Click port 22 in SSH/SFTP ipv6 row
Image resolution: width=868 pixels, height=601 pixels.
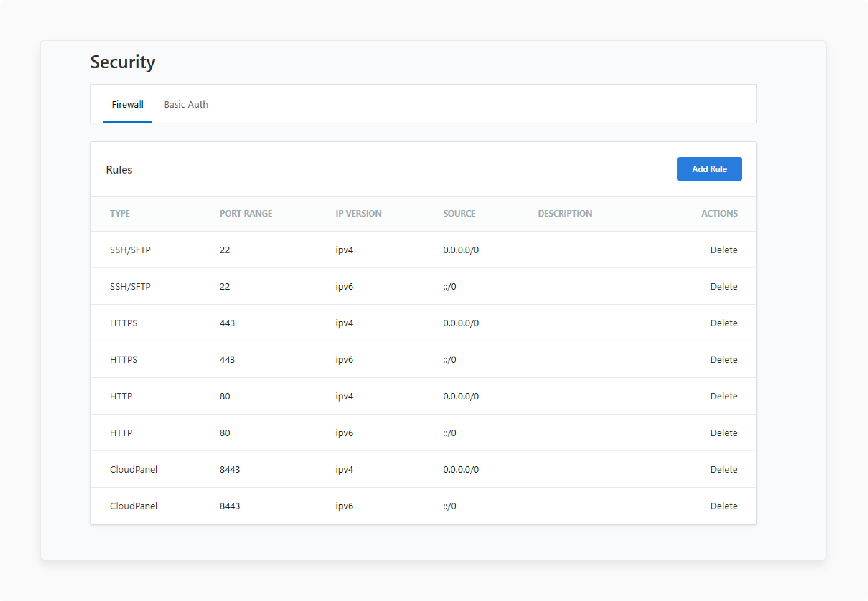(x=225, y=286)
